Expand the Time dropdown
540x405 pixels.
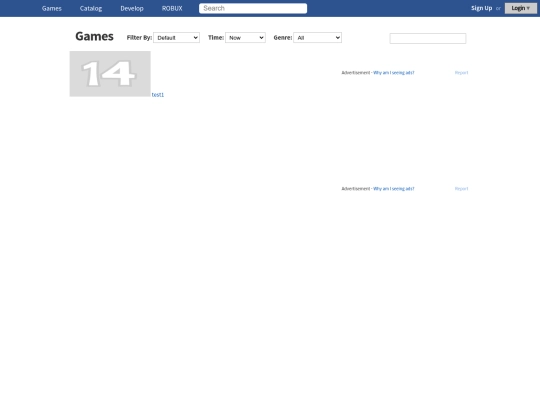coord(245,38)
